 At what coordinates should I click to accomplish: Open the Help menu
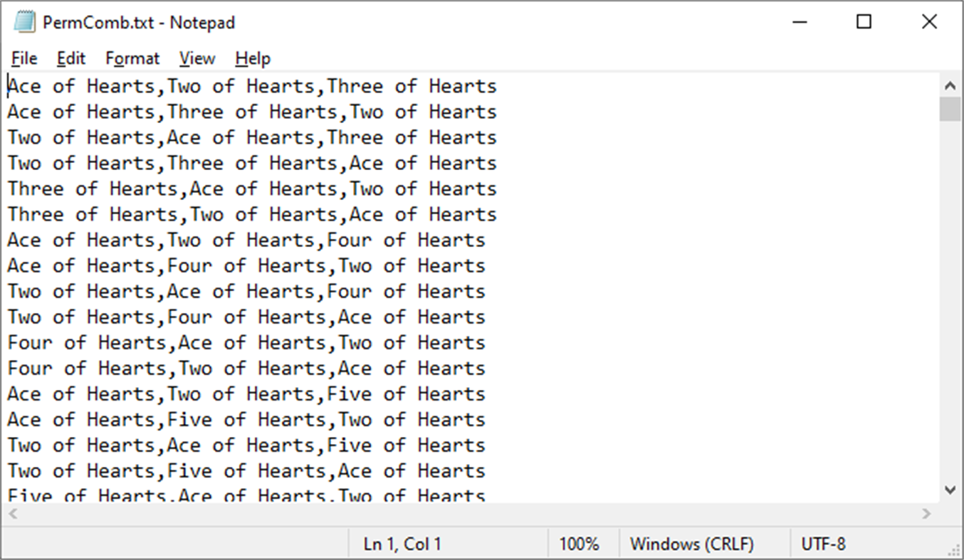253,58
